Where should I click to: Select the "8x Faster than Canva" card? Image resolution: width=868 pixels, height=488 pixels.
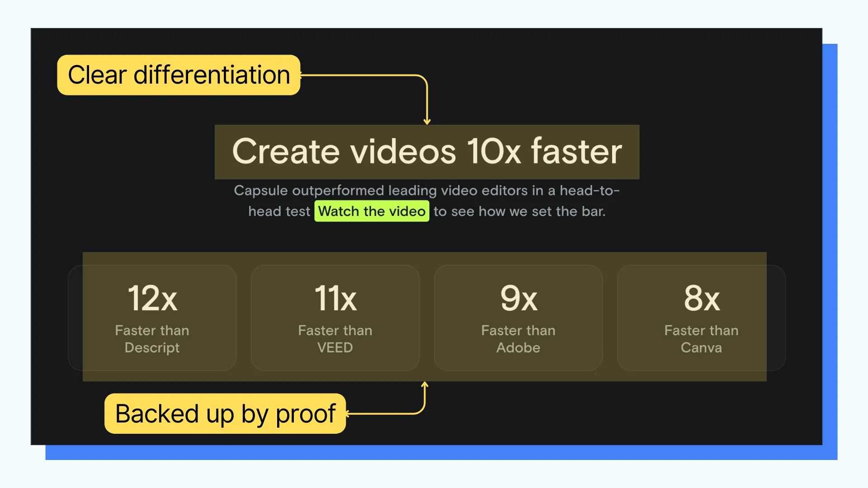point(701,318)
